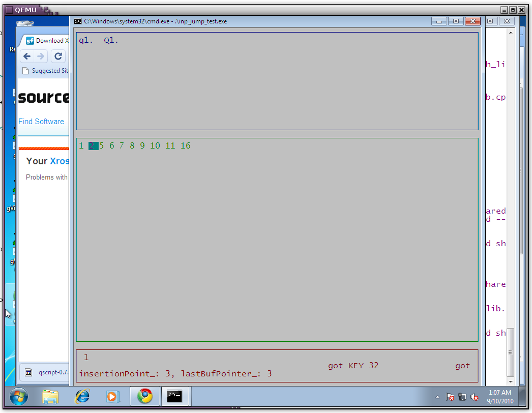Open Windows Explorer from the taskbar

pyautogui.click(x=50, y=396)
